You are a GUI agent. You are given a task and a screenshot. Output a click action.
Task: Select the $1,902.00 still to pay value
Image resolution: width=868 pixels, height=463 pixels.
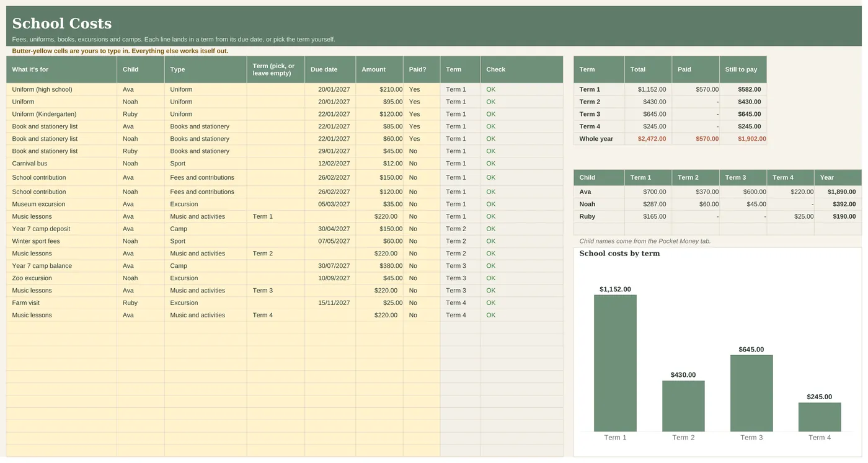pyautogui.click(x=743, y=139)
